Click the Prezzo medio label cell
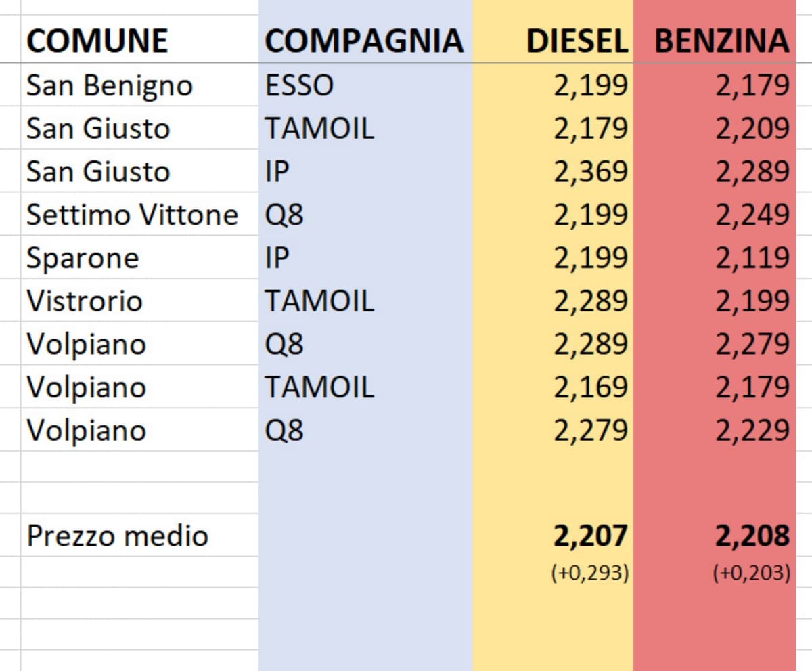The width and height of the screenshot is (812, 671). [117, 536]
